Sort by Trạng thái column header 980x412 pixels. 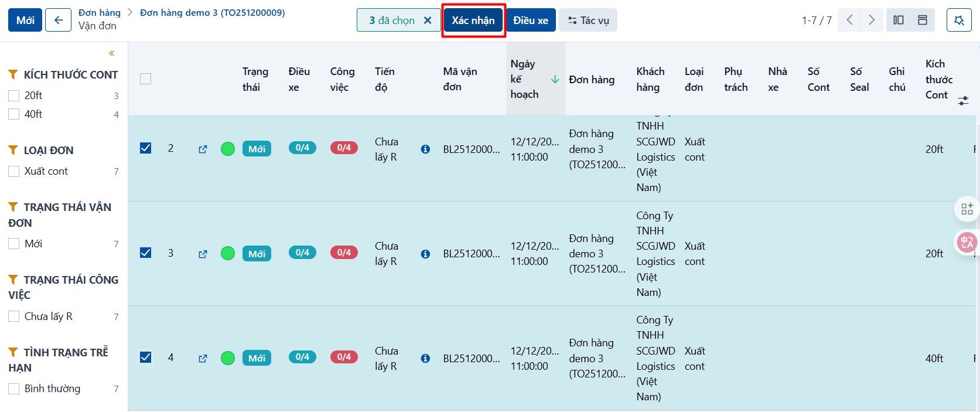255,79
